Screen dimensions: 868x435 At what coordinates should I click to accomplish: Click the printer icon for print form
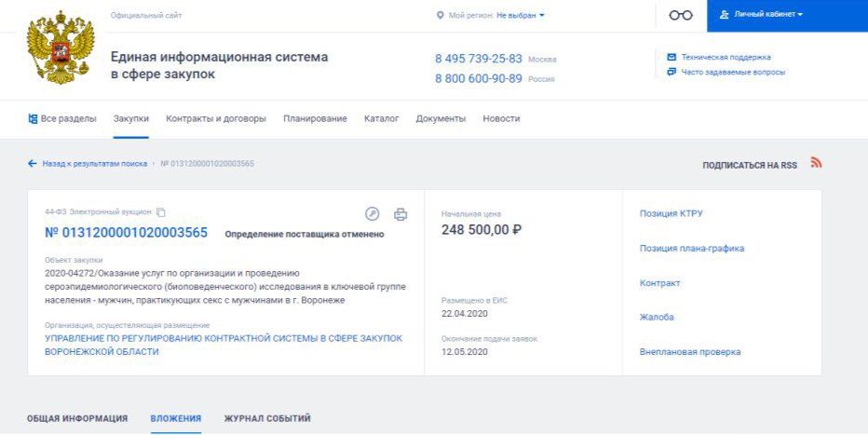[400, 214]
